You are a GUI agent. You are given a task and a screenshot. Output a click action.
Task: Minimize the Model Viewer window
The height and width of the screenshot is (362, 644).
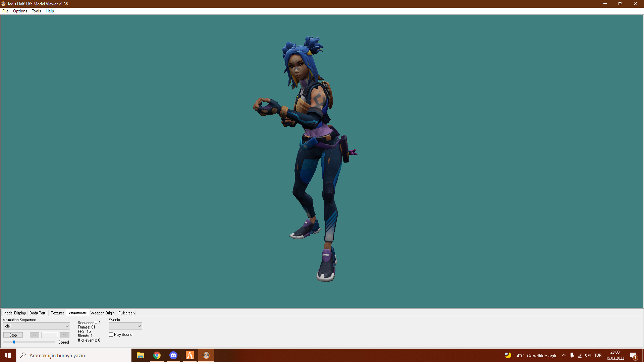605,4
